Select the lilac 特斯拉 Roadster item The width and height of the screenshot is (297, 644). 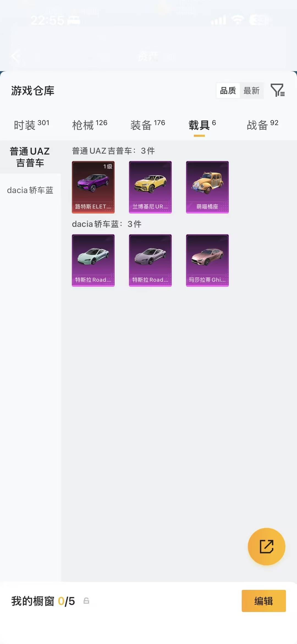click(x=150, y=260)
